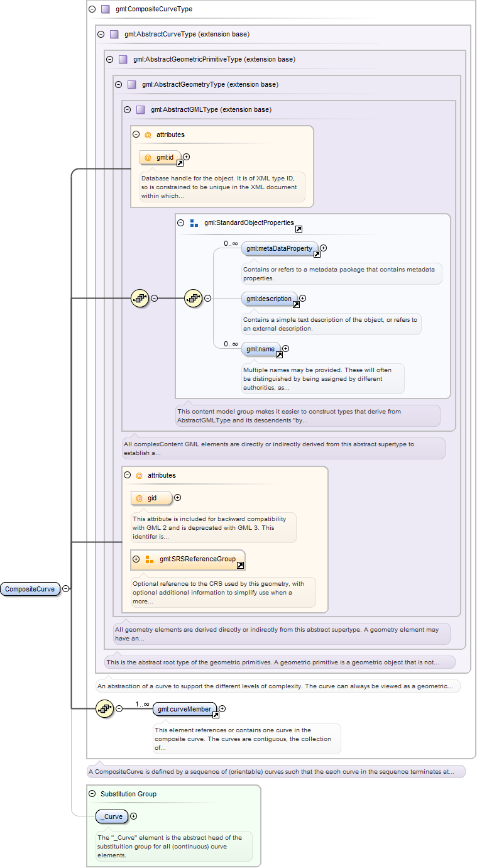The height and width of the screenshot is (868, 477).
Task: Expand the gml:id attribute plus button
Action: (x=186, y=157)
